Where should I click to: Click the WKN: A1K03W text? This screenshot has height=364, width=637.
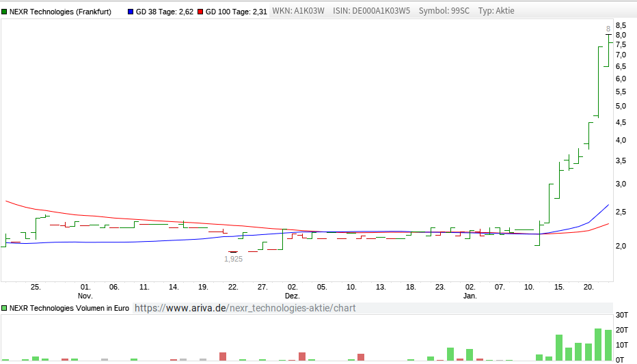point(298,11)
